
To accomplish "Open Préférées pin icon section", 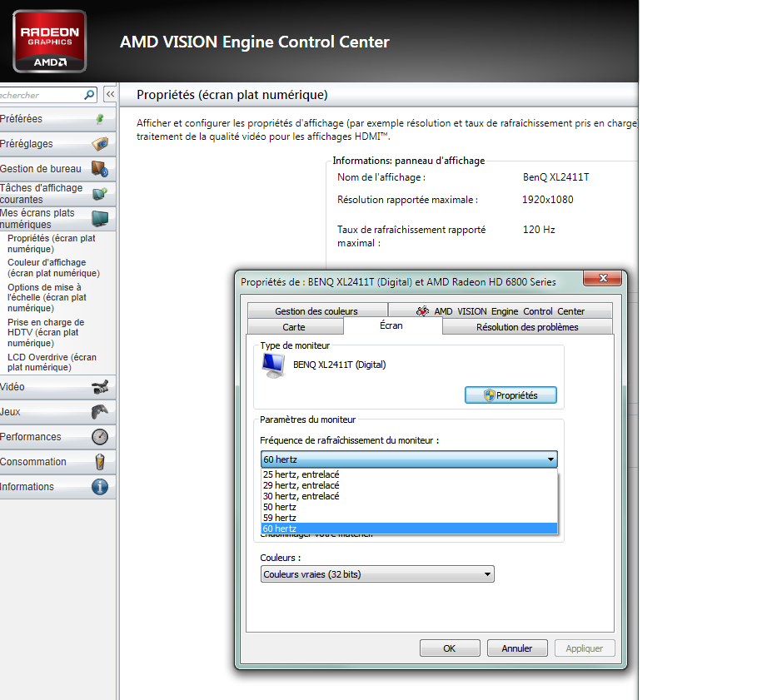I will [99, 119].
